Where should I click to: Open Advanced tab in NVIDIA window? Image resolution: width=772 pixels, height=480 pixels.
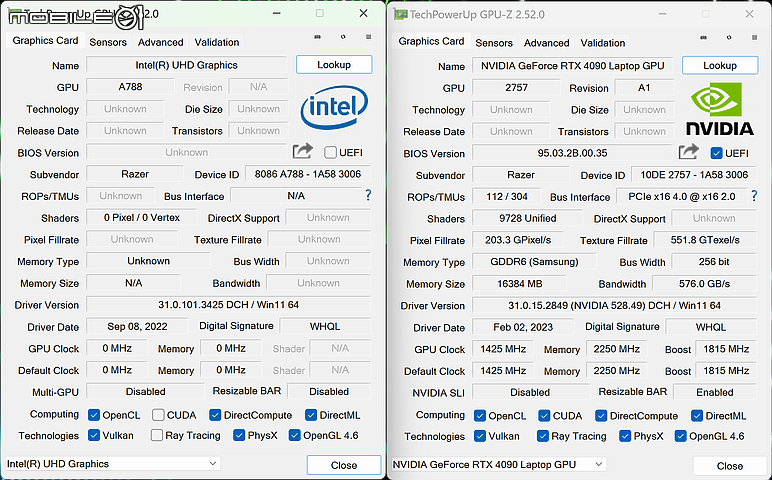547,43
